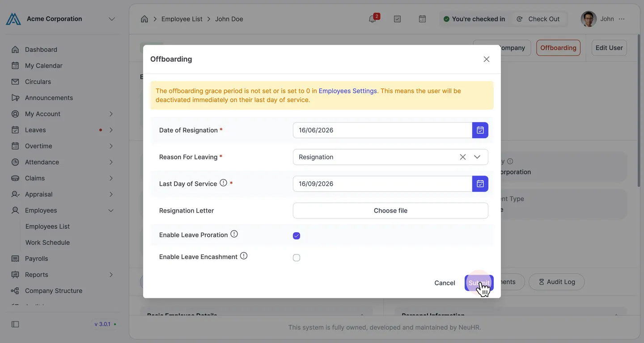Open date picker for Last Day of Service
The width and height of the screenshot is (644, 343).
[x=480, y=184]
